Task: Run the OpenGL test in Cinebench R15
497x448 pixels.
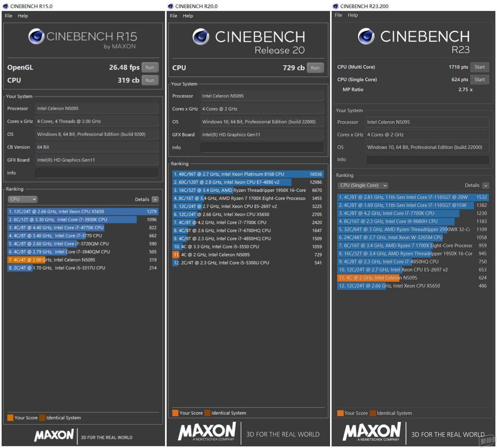Action: coord(150,67)
